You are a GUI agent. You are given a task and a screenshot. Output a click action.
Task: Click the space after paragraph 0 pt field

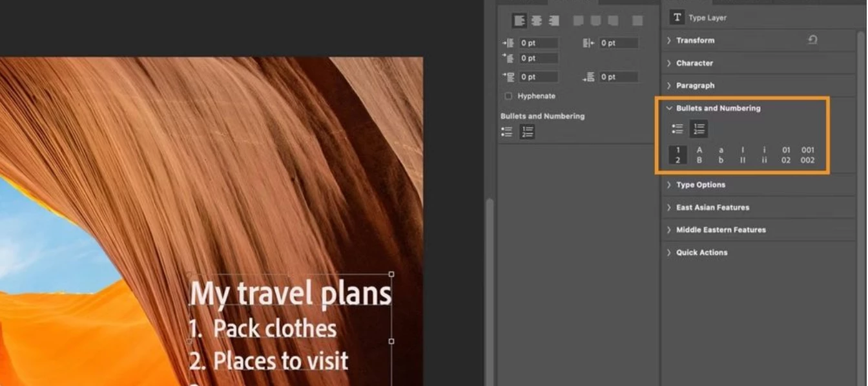point(618,77)
